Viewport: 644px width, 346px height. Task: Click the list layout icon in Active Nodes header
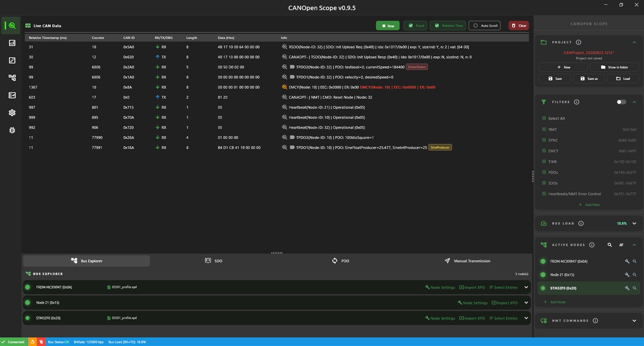(x=621, y=245)
